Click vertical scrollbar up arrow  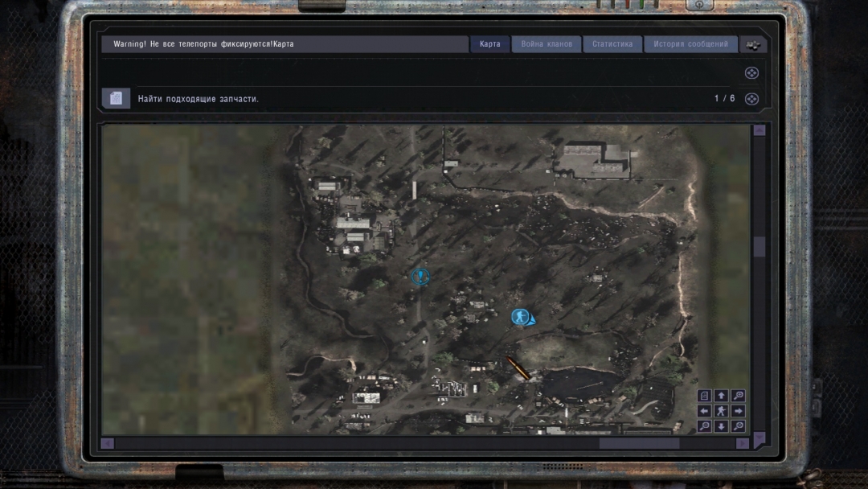[759, 130]
